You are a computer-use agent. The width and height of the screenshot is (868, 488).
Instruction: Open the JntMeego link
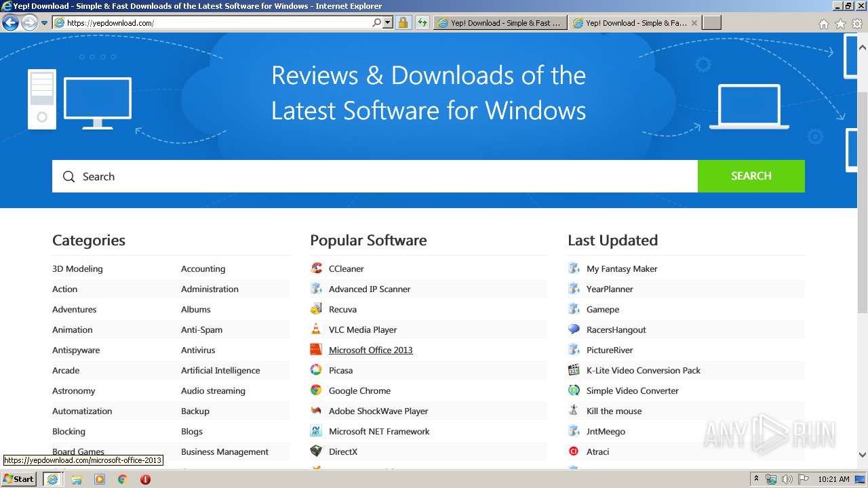tap(606, 431)
